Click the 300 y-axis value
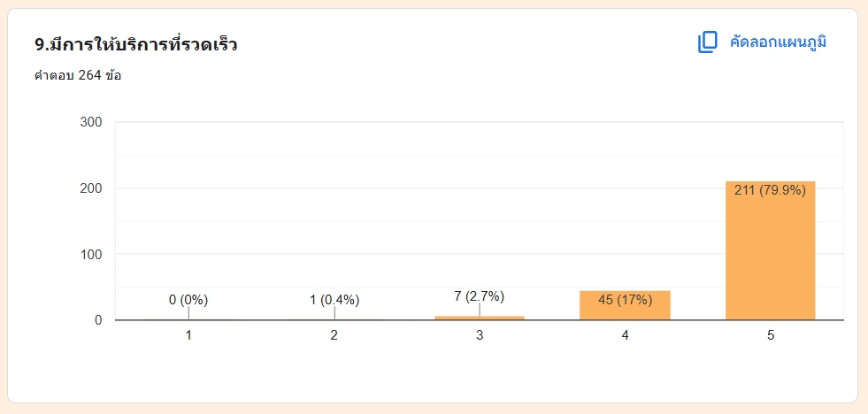Screen dimensions: 868x414 pyautogui.click(x=92, y=122)
